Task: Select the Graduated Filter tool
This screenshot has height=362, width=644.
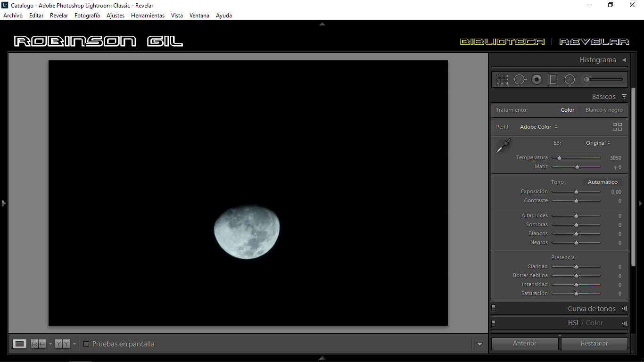Action: [x=553, y=79]
